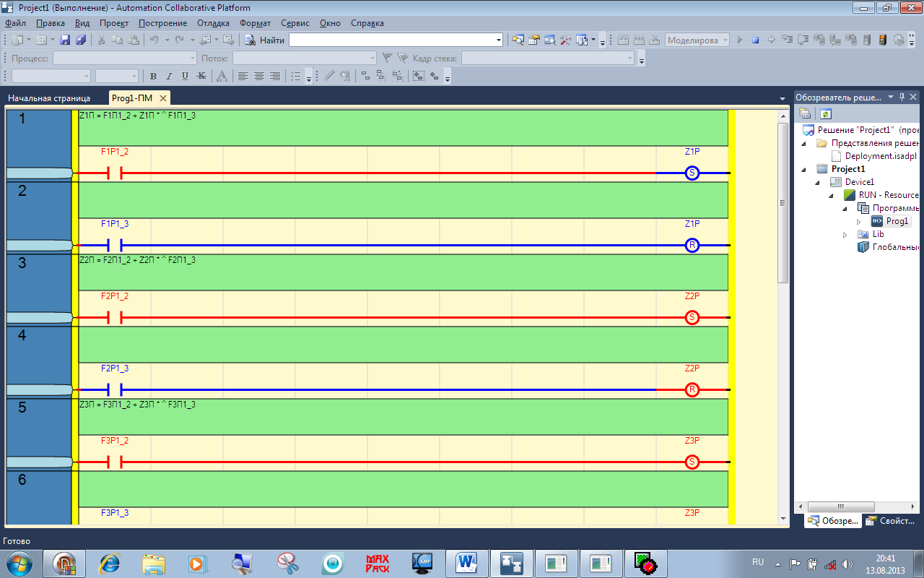Open the Properties window toolbar icon
Image resolution: width=924 pixels, height=578 pixels.
click(534, 40)
